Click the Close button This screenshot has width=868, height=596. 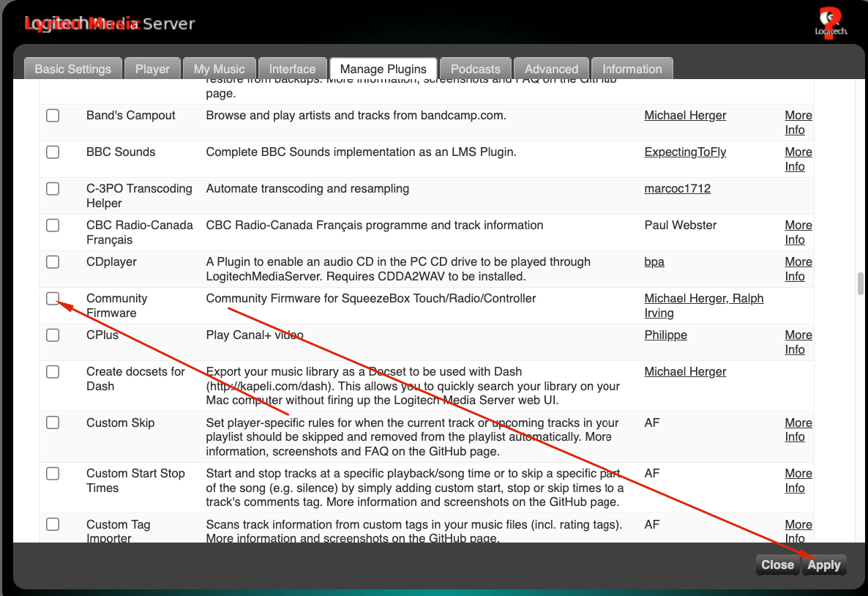coord(777,565)
